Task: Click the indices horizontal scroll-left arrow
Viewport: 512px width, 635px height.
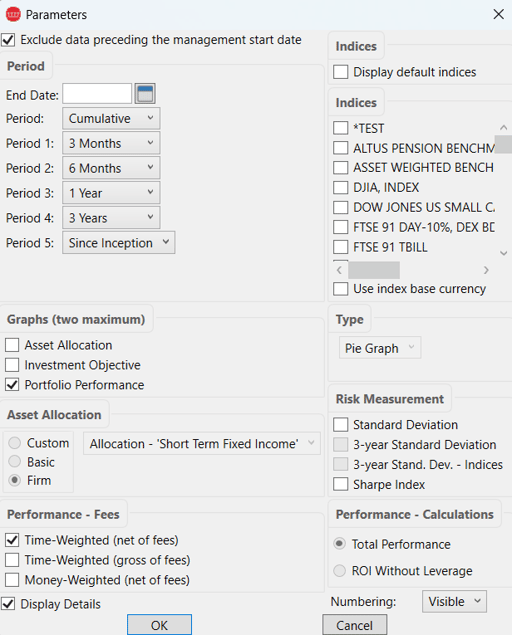Action: click(x=339, y=270)
